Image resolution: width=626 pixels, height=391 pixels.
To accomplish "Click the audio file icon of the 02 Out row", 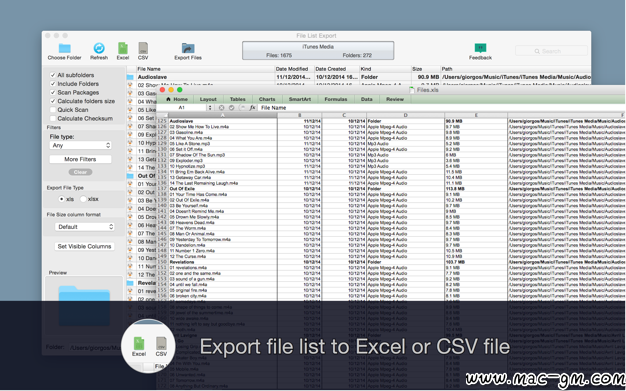I will click(x=130, y=192).
